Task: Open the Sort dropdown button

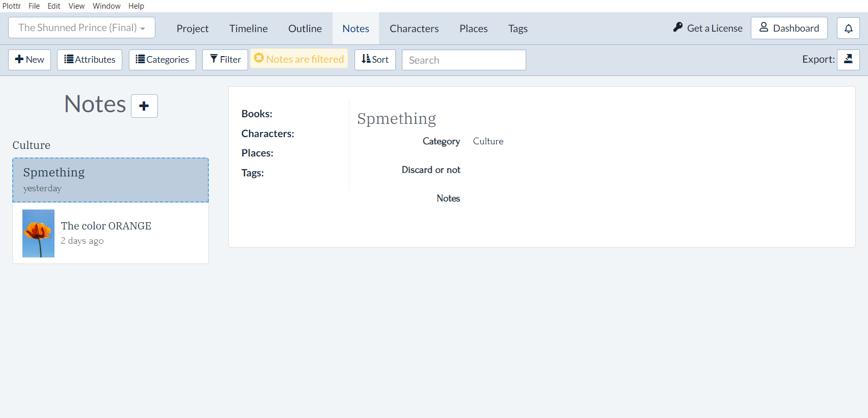Action: 375,60
